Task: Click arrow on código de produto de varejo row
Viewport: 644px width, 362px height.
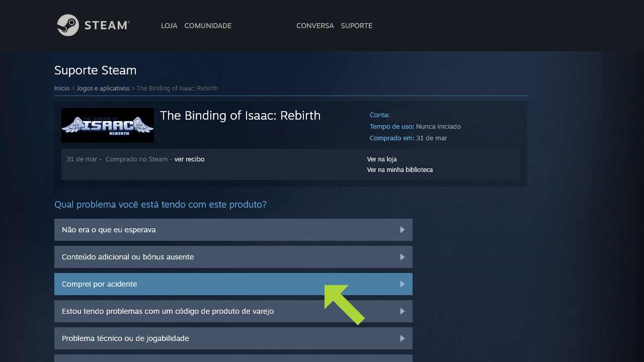Action: (x=403, y=311)
